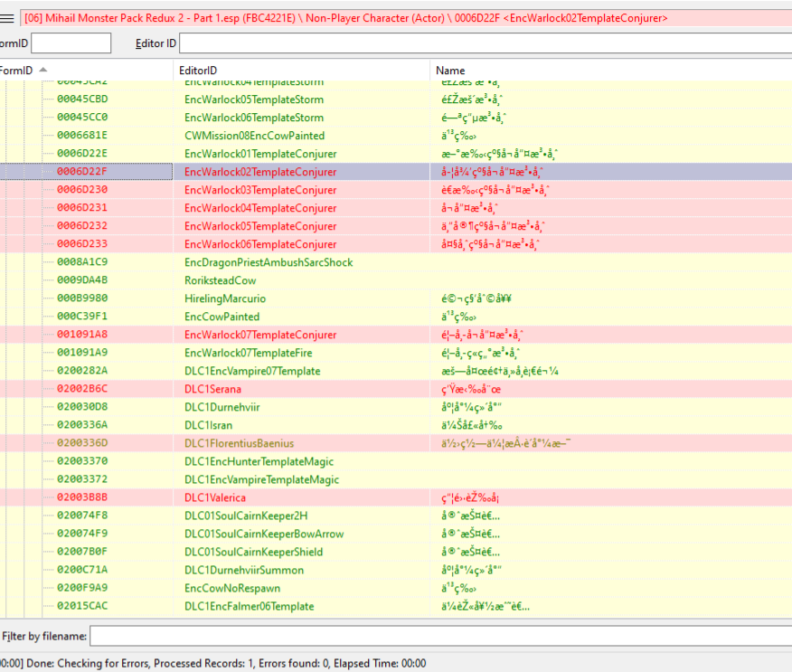Sort by the FormID column header
Screen dimensions: 792x672
tap(86, 71)
